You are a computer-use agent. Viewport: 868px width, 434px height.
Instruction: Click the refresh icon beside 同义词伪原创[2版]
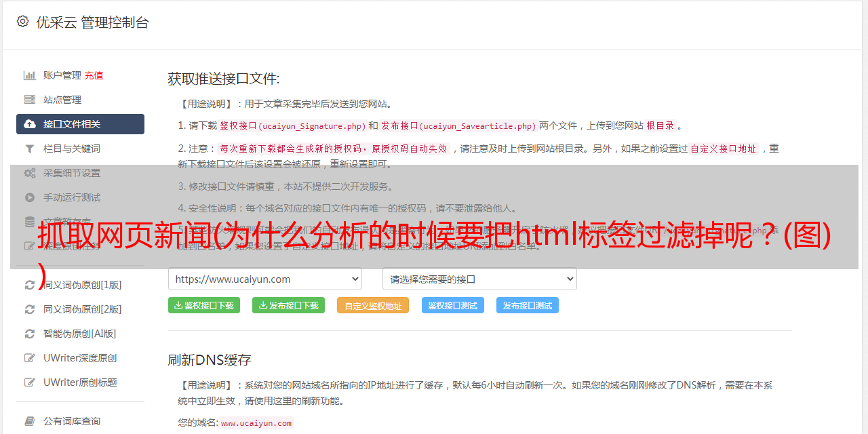[x=30, y=309]
